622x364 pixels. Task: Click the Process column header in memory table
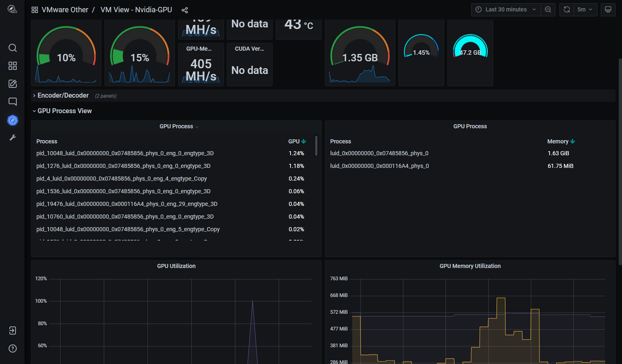pos(340,141)
